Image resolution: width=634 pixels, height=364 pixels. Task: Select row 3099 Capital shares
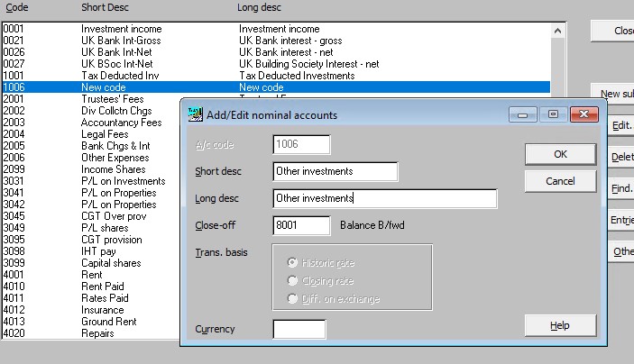[91, 263]
